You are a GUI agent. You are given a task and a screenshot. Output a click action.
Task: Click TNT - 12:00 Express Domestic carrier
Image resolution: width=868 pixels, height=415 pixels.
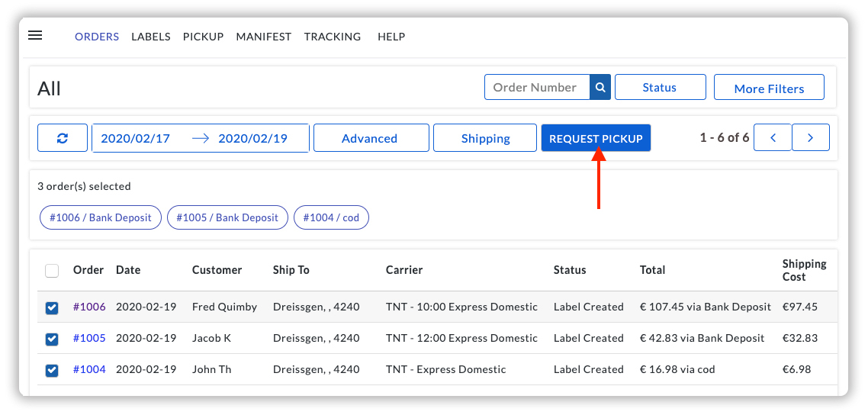[x=461, y=338]
